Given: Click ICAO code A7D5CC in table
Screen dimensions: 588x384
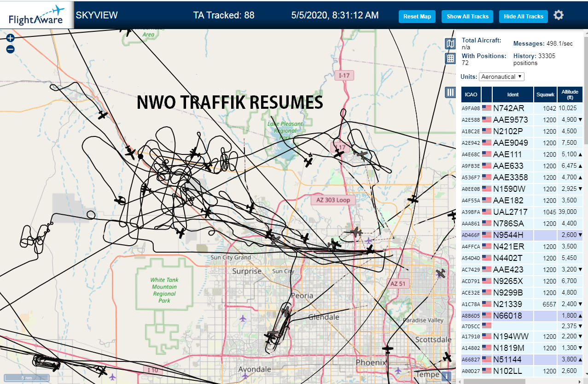Looking at the screenshot, I should tap(471, 326).
